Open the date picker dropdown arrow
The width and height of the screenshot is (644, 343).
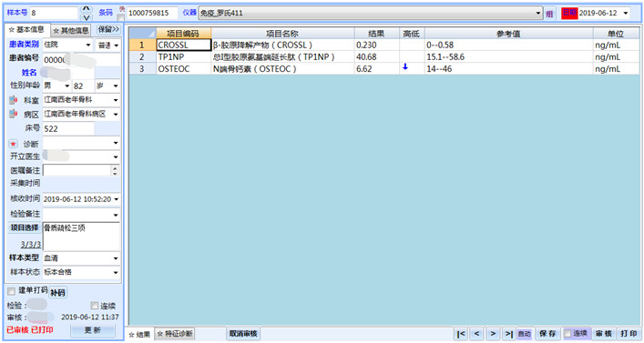[x=626, y=13]
